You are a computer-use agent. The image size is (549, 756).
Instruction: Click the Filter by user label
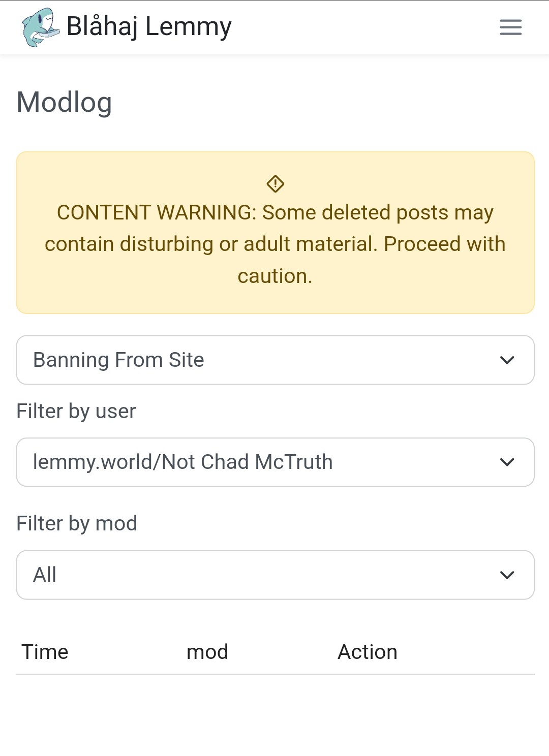click(76, 411)
